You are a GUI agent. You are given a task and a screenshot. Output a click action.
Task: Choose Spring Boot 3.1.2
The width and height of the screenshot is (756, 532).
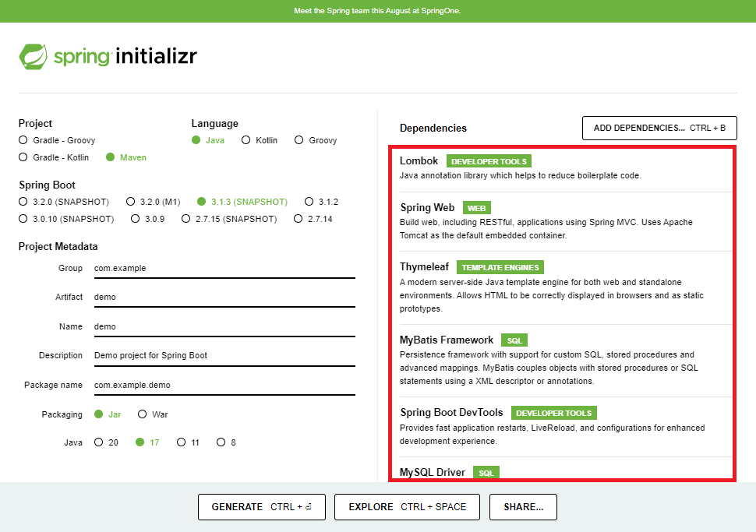coord(322,202)
